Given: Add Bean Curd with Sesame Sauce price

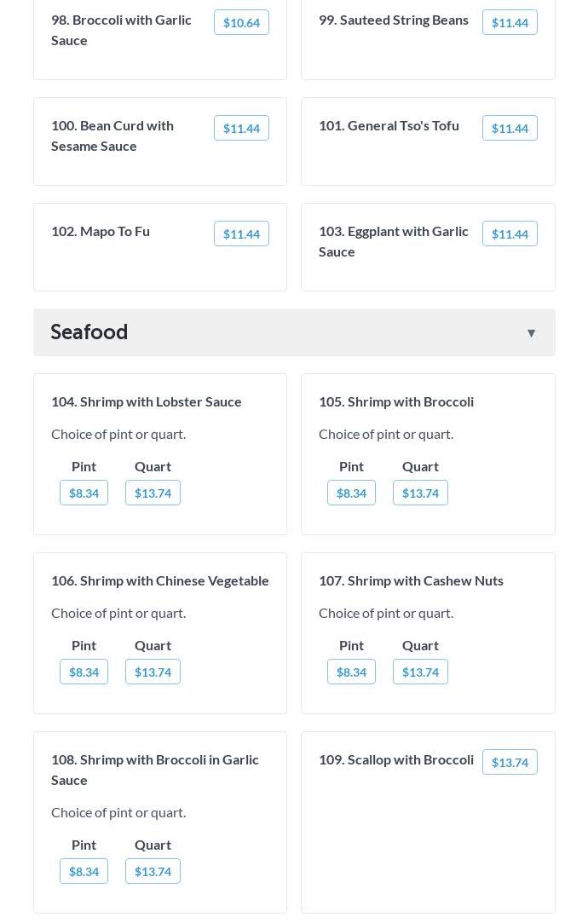Looking at the screenshot, I should (241, 129).
